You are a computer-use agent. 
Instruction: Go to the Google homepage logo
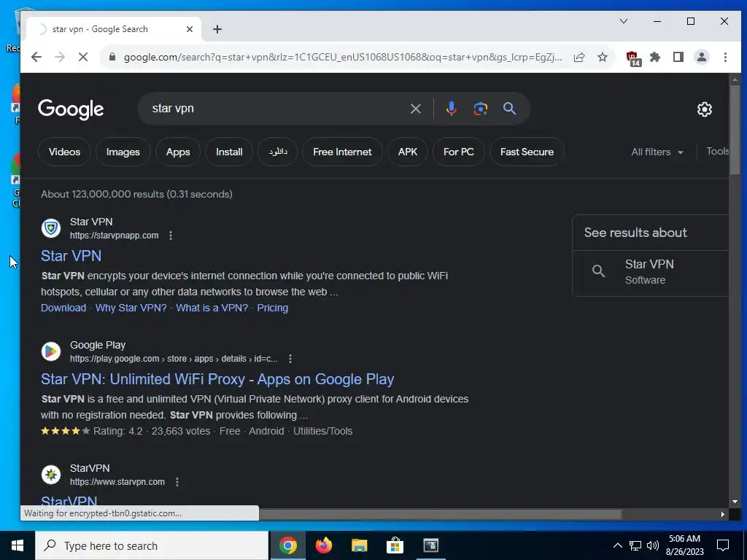pyautogui.click(x=71, y=109)
